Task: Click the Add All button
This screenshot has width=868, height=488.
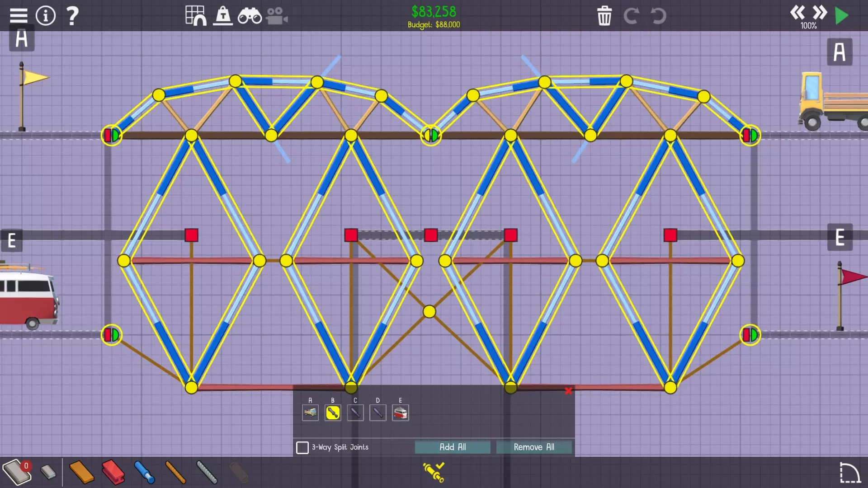Action: (x=453, y=447)
